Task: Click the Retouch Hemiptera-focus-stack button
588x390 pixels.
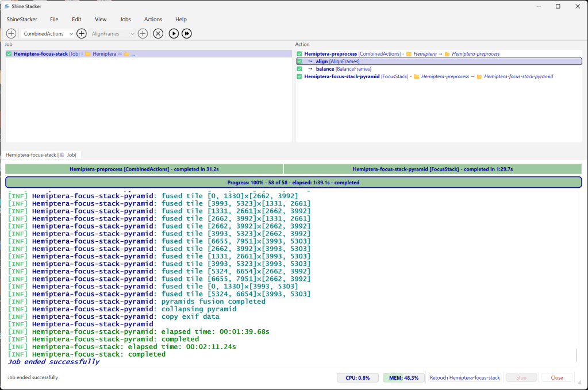Action: tap(464, 378)
